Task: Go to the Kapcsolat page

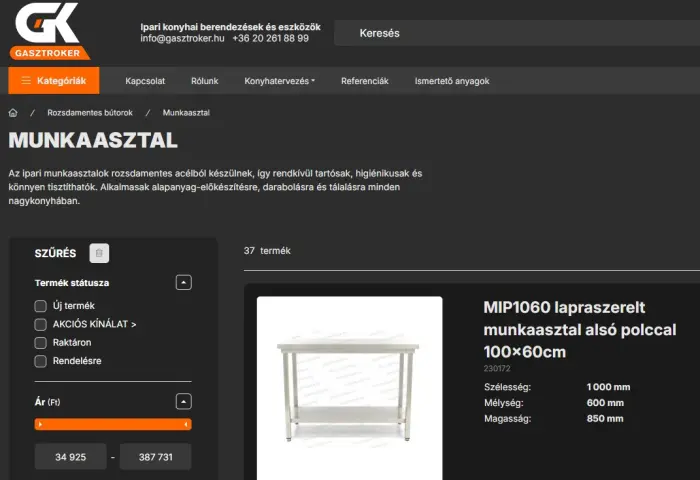Action: click(145, 81)
